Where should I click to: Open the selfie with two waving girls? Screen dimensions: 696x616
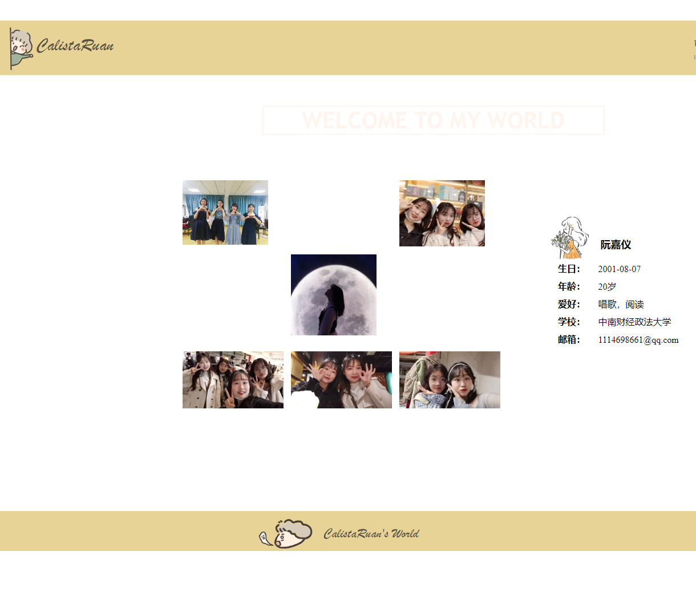coord(341,380)
